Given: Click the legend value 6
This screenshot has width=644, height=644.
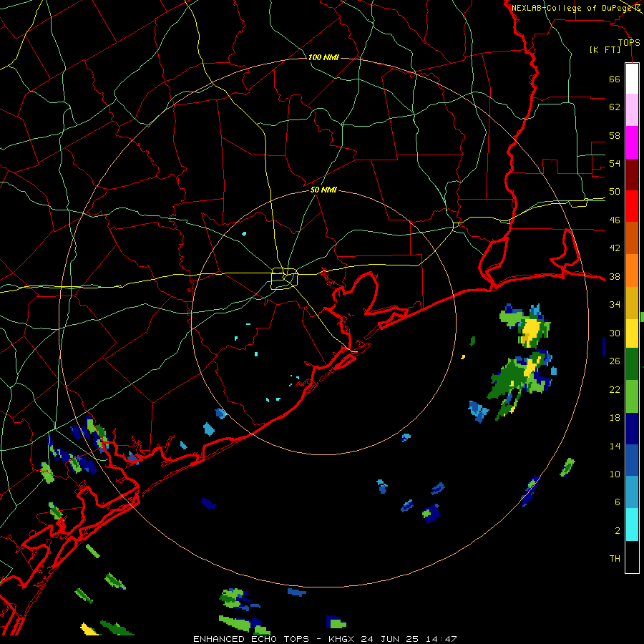Looking at the screenshot, I should 617,502.
